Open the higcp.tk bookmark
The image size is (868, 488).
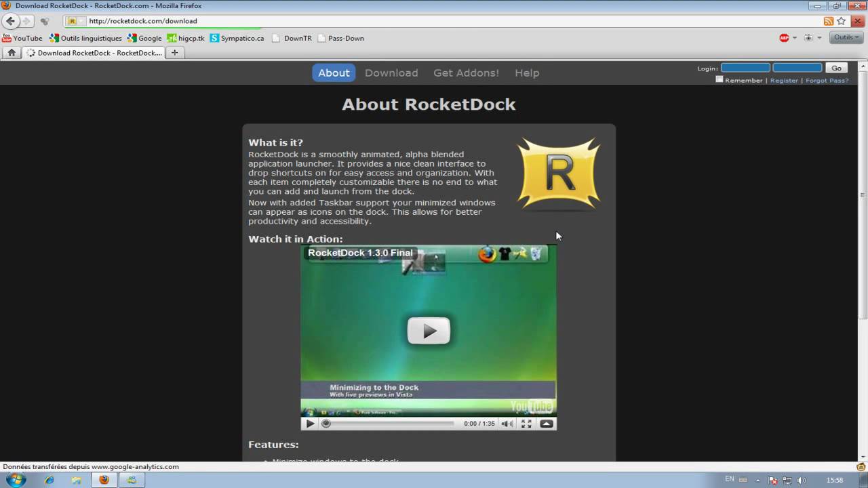tap(186, 38)
